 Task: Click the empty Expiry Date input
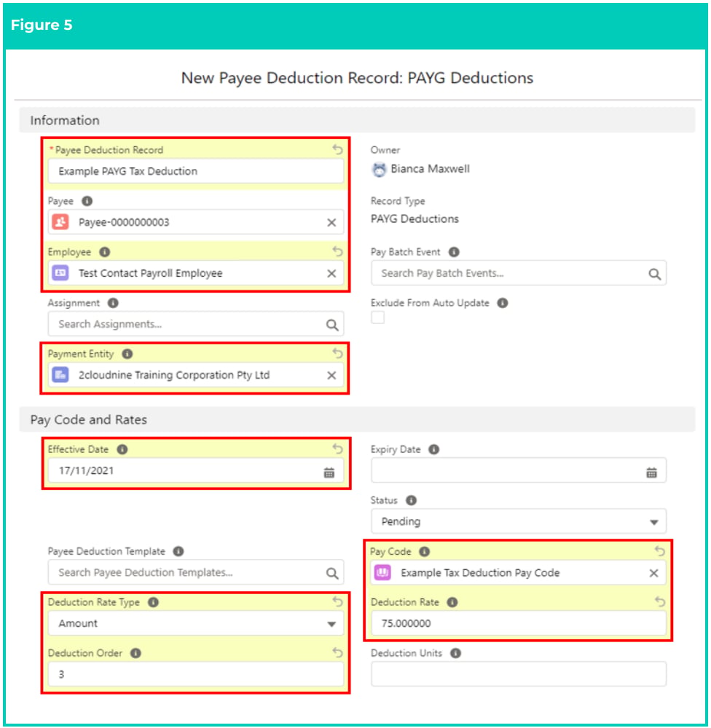coord(518,470)
